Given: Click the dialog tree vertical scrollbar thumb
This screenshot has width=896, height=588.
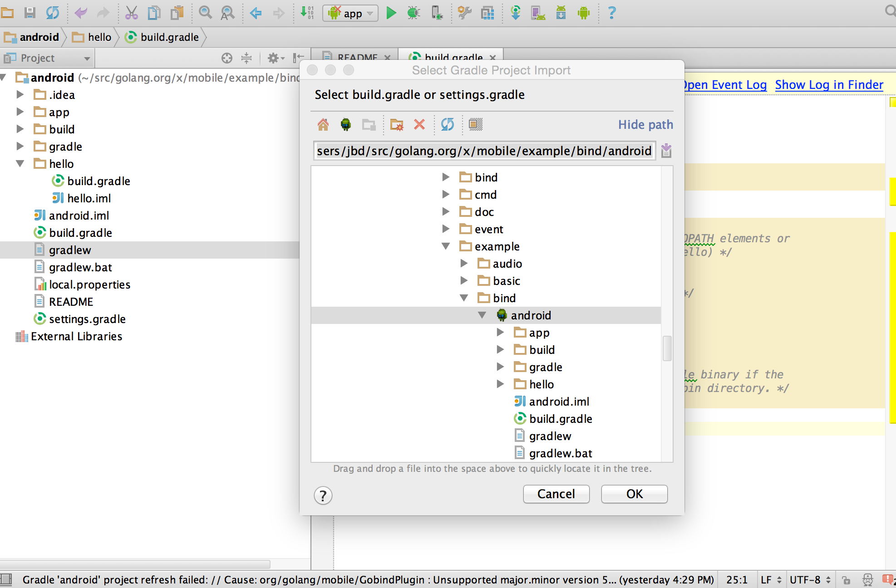Looking at the screenshot, I should coord(667,348).
